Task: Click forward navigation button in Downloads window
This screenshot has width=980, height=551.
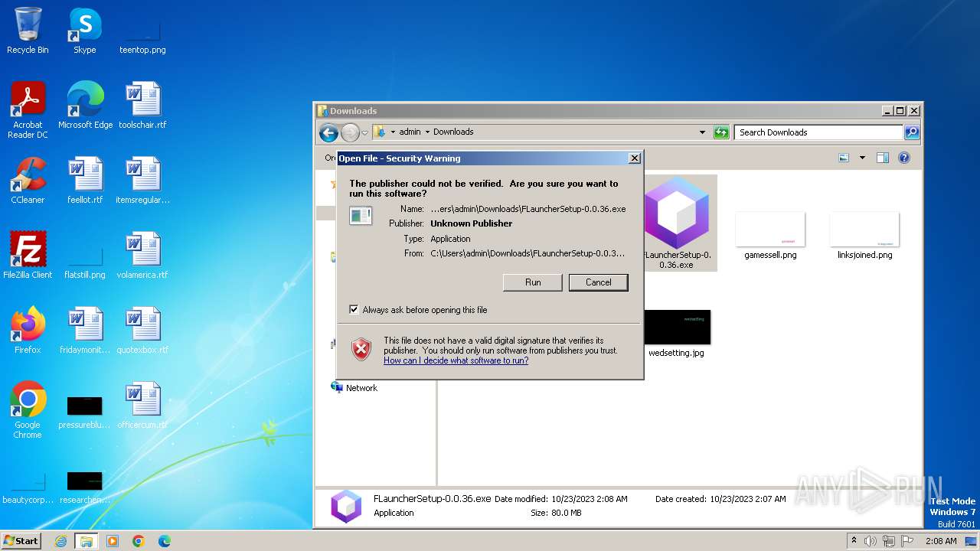Action: click(350, 132)
